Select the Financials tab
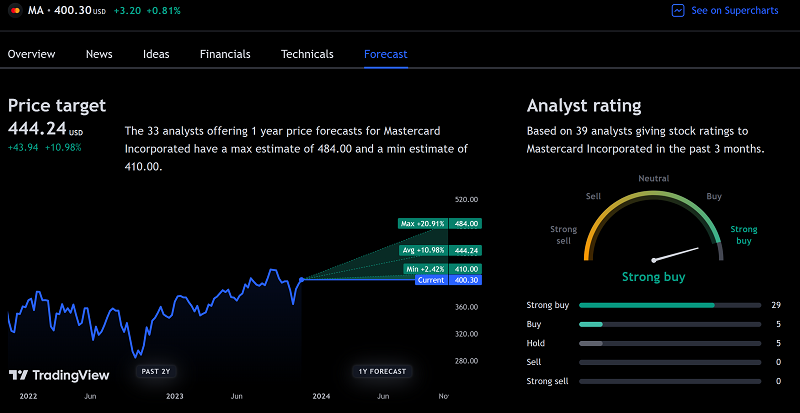 225,54
